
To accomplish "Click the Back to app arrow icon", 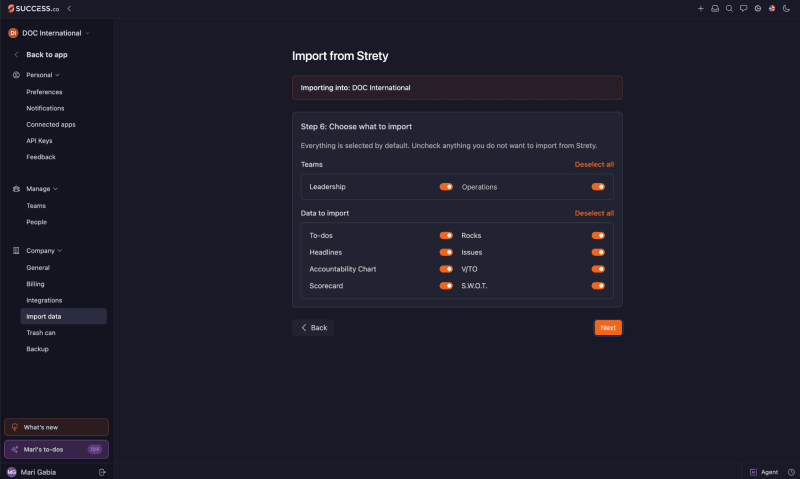I will [16, 55].
